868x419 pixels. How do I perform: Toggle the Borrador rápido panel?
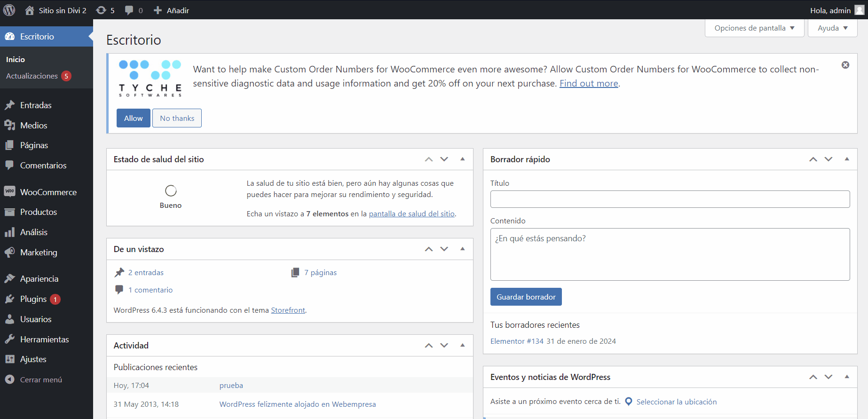[x=847, y=159]
